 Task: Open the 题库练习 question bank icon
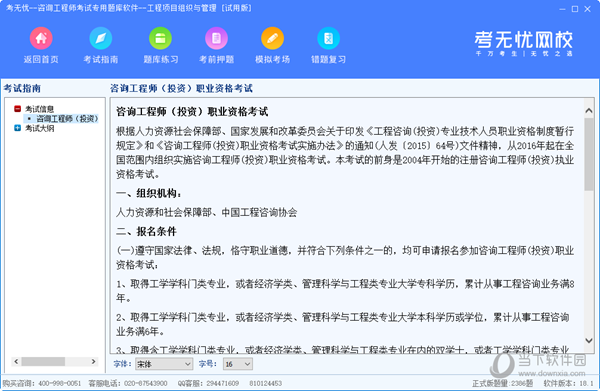tap(160, 38)
